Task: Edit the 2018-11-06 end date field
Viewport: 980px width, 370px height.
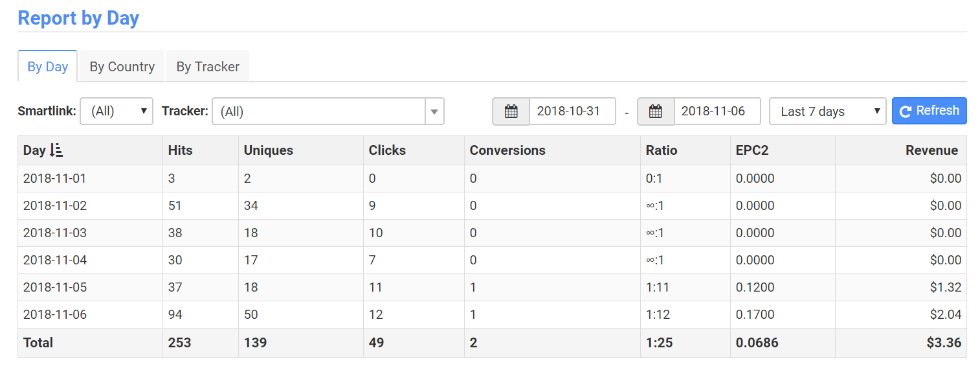Action: click(x=717, y=111)
